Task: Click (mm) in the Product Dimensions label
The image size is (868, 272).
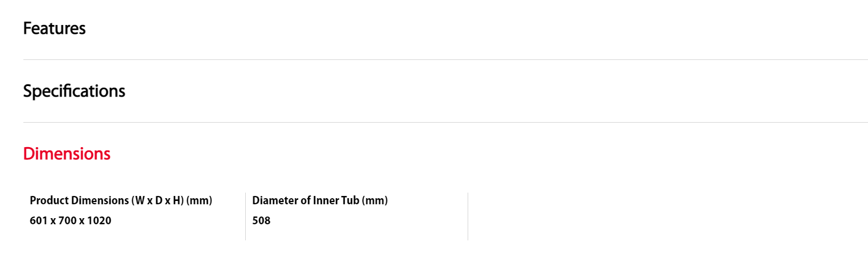Action: pos(200,200)
